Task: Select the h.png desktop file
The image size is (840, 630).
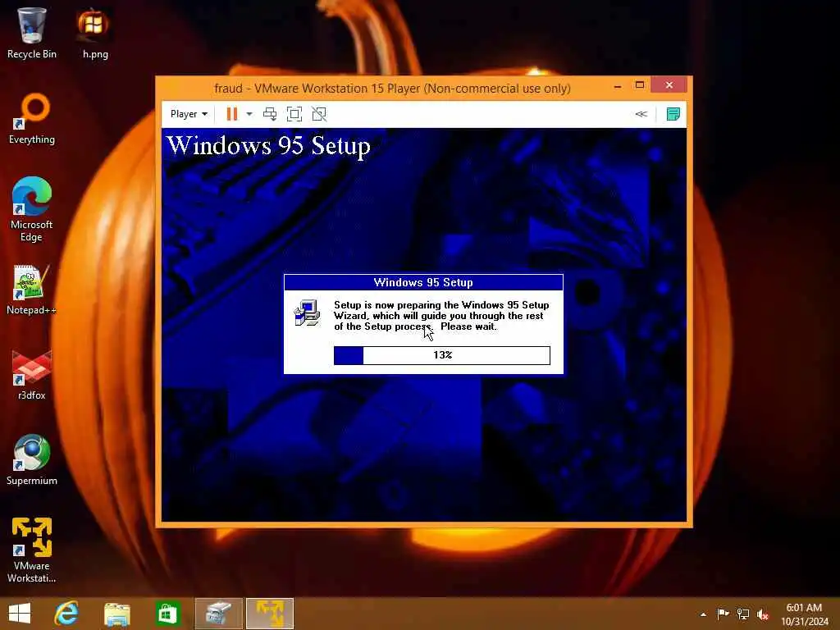Action: [95, 33]
